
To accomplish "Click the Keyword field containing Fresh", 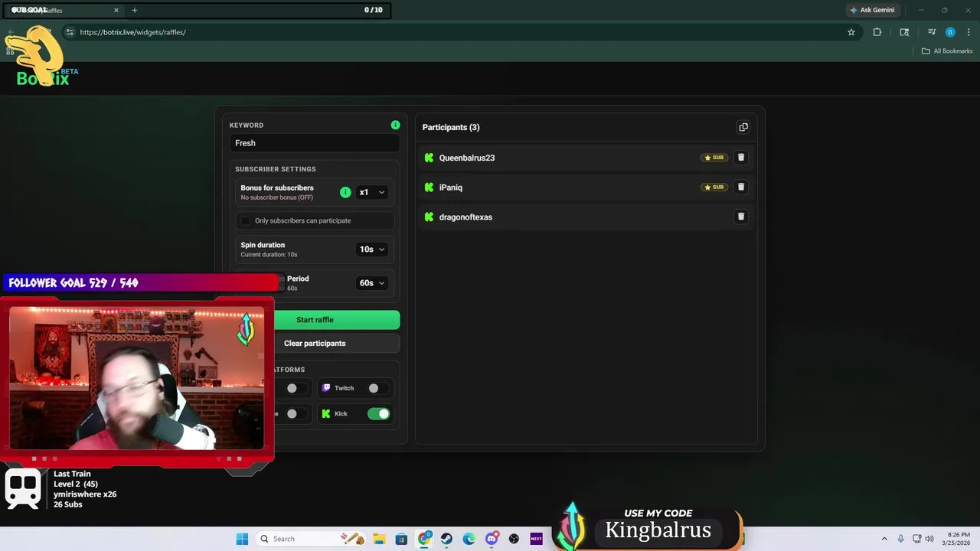I will [315, 143].
